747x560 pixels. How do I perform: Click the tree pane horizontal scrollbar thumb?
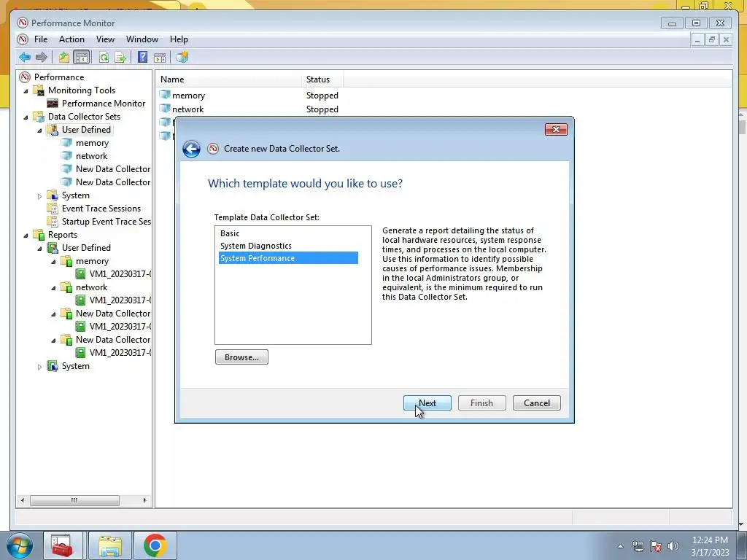[75, 500]
